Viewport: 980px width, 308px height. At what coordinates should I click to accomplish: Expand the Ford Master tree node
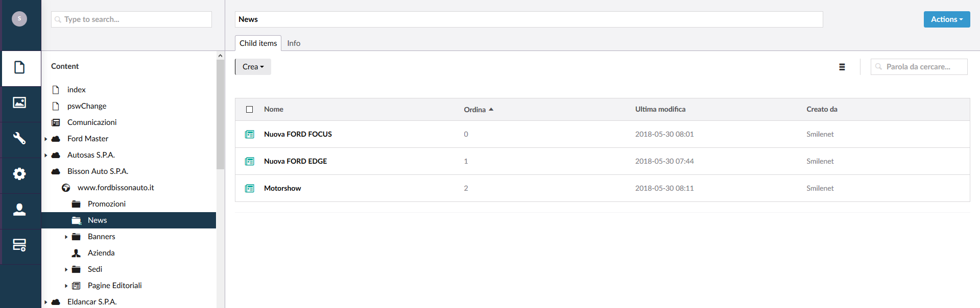tap(46, 139)
